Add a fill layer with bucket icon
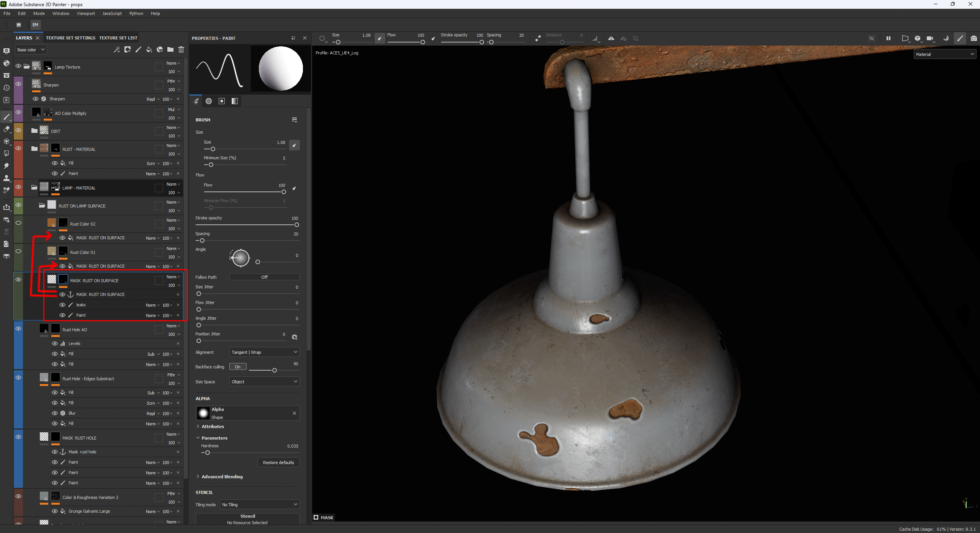Screen dimensions: 980x533 (149, 49)
